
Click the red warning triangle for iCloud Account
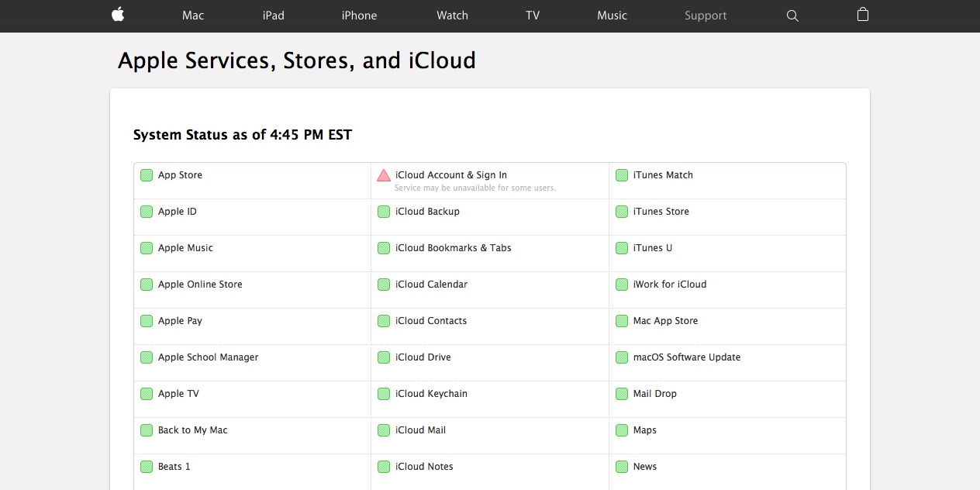coord(384,175)
